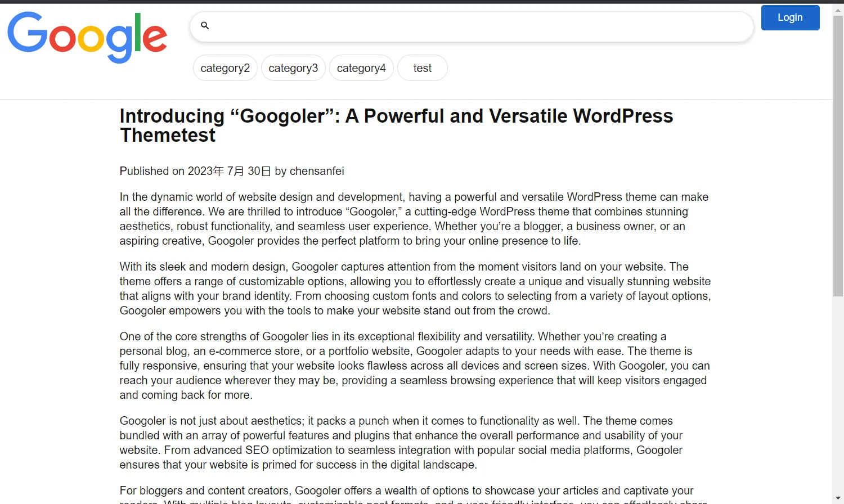The height and width of the screenshot is (504, 844).
Task: Click the Google logo
Action: tap(87, 37)
